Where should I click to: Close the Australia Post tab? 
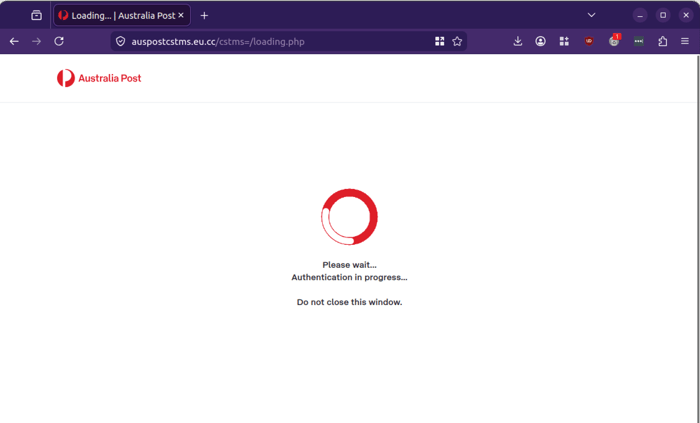click(181, 15)
